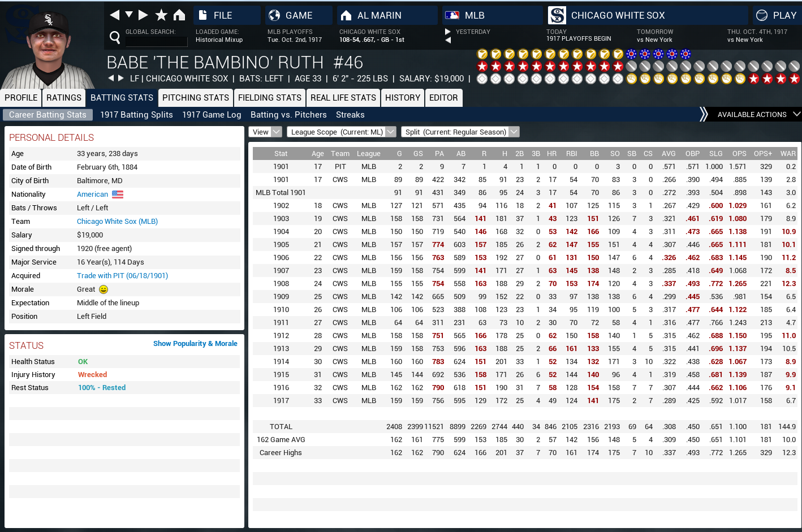Screen dimensions: 802x532
Task: Click the Chicago White Sox logo
Action: point(557,15)
